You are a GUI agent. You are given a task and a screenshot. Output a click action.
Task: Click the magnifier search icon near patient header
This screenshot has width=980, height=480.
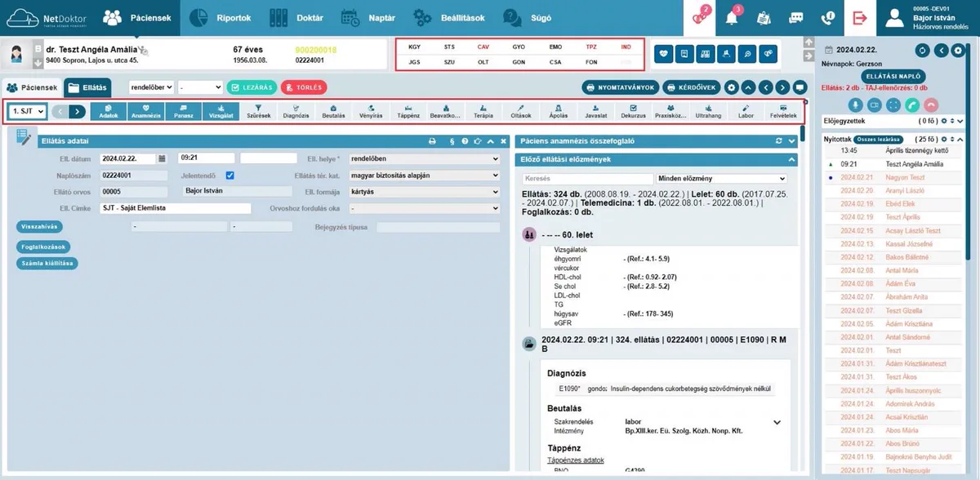pyautogui.click(x=746, y=54)
